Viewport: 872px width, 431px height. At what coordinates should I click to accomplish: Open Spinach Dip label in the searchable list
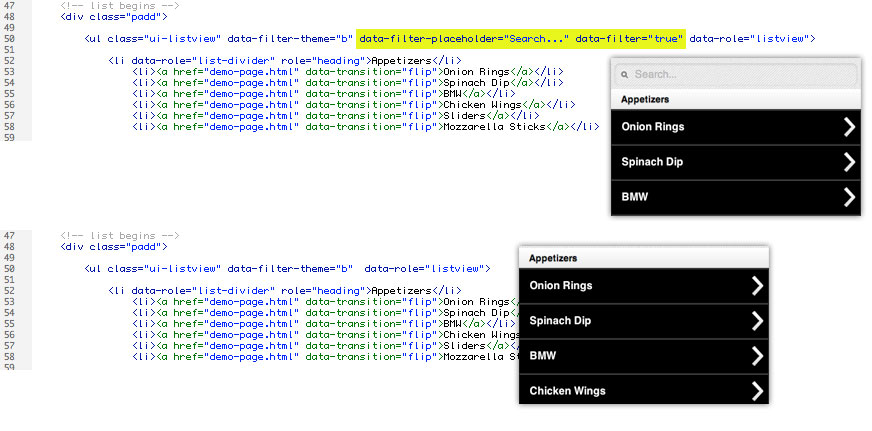tap(652, 162)
